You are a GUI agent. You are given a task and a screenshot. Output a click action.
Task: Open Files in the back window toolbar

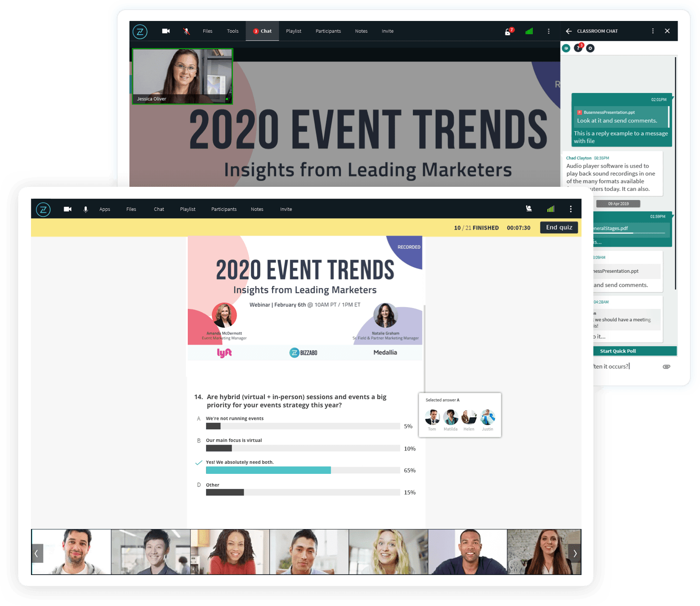(207, 31)
